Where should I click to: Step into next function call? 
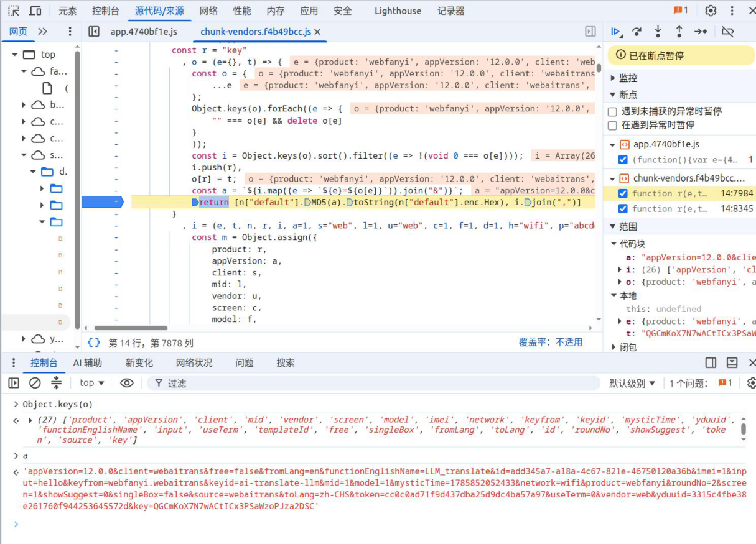coord(658,32)
